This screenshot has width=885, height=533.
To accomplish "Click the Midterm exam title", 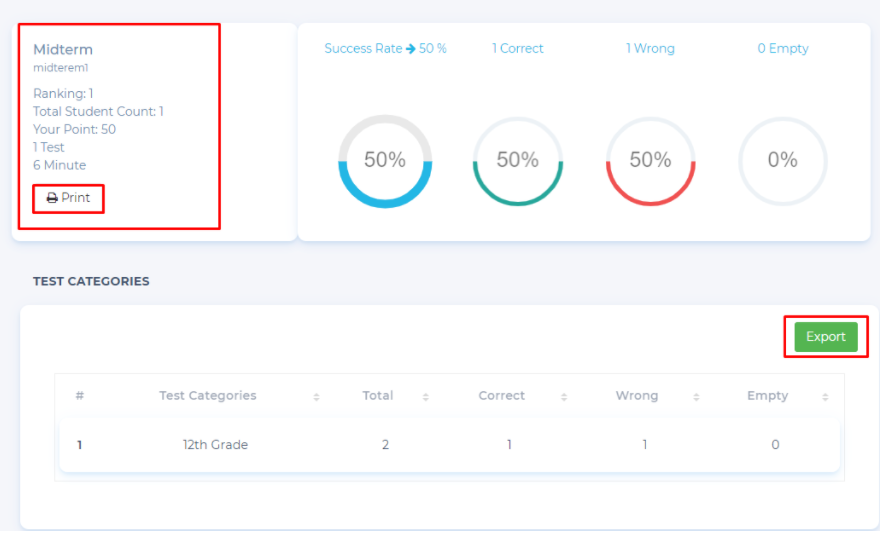I will point(63,49).
